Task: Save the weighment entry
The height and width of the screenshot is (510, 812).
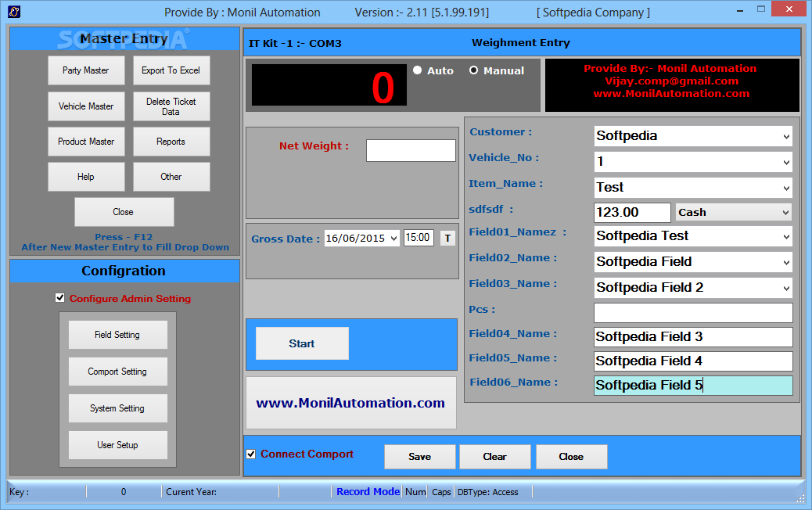Action: (x=419, y=457)
